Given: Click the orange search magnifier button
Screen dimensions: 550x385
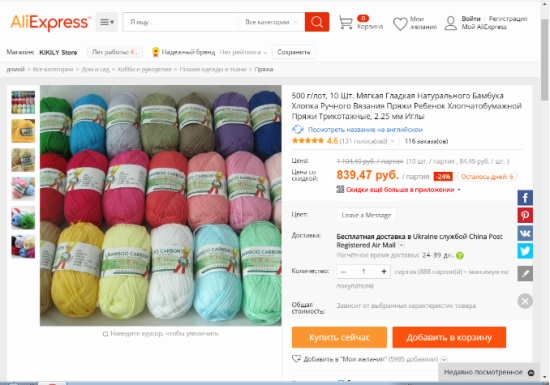Looking at the screenshot, I should (x=317, y=22).
